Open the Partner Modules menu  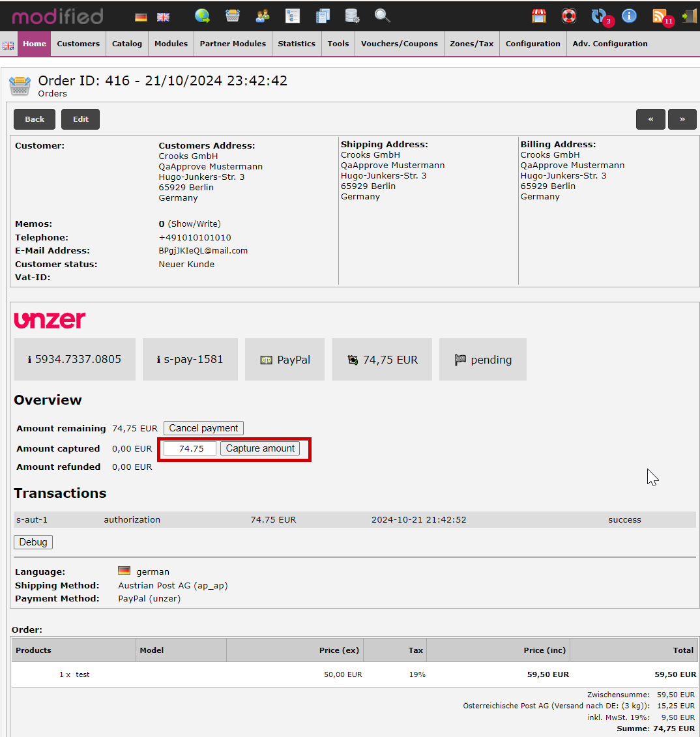coord(233,44)
